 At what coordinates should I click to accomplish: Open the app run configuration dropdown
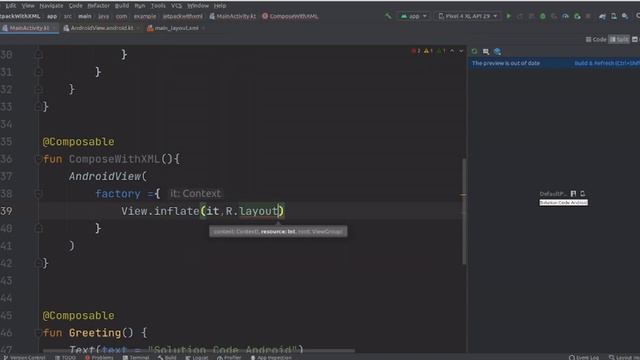click(413, 16)
